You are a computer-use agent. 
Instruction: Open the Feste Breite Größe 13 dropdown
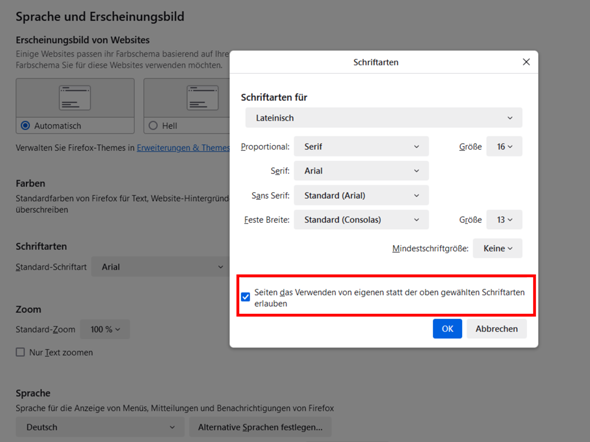[504, 220]
